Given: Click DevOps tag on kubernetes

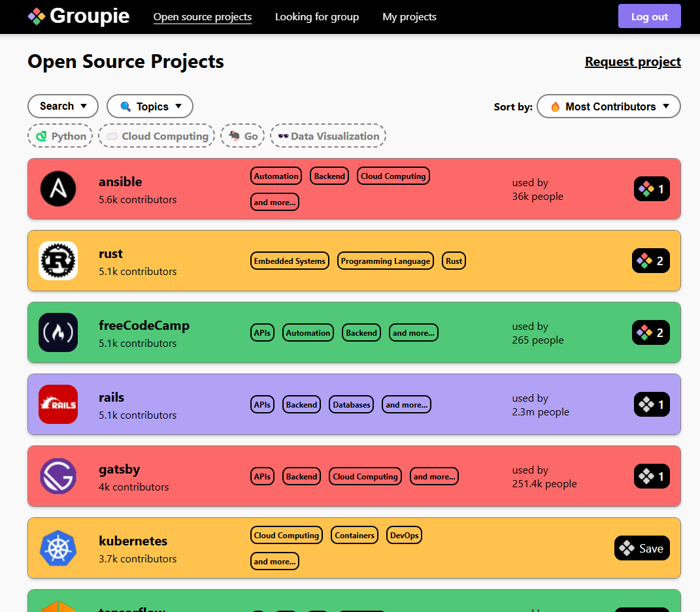Looking at the screenshot, I should pos(405,535).
